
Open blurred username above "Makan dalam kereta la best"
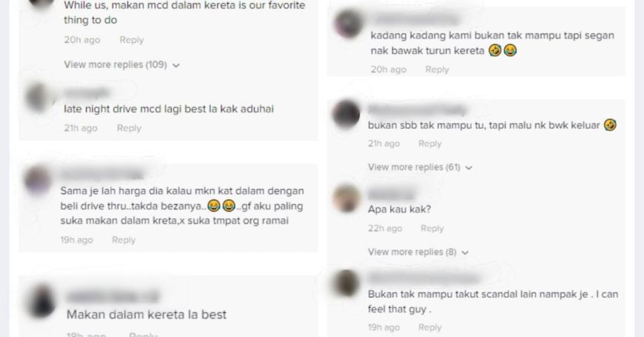pyautogui.click(x=113, y=296)
